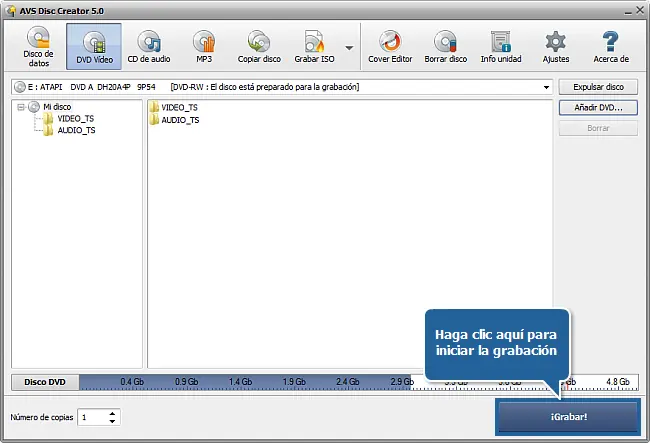Screen dimensions: 650x443
Task: Select AUDIO_TS folder in the tree
Action: coord(76,130)
